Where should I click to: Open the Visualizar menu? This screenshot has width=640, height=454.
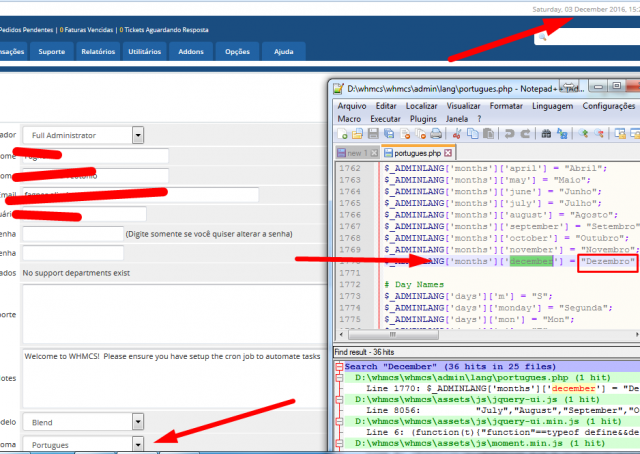tap(463, 106)
